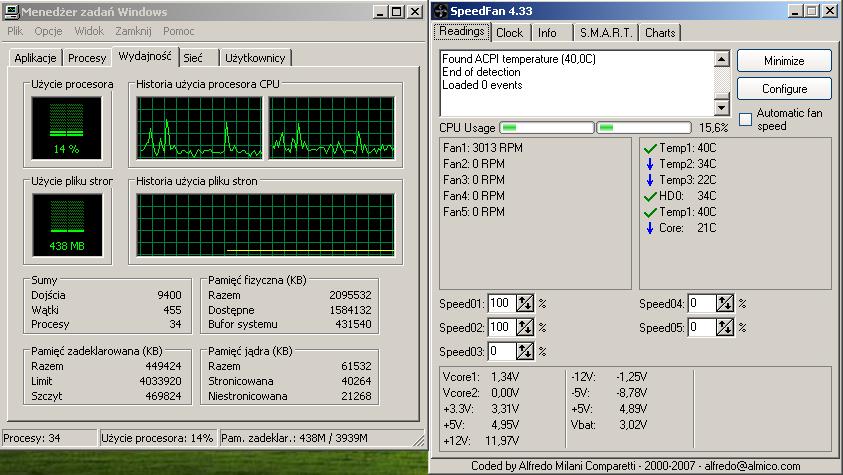Click the log box scroll-up arrow
Viewport: 843px width, 475px height.
click(x=722, y=59)
